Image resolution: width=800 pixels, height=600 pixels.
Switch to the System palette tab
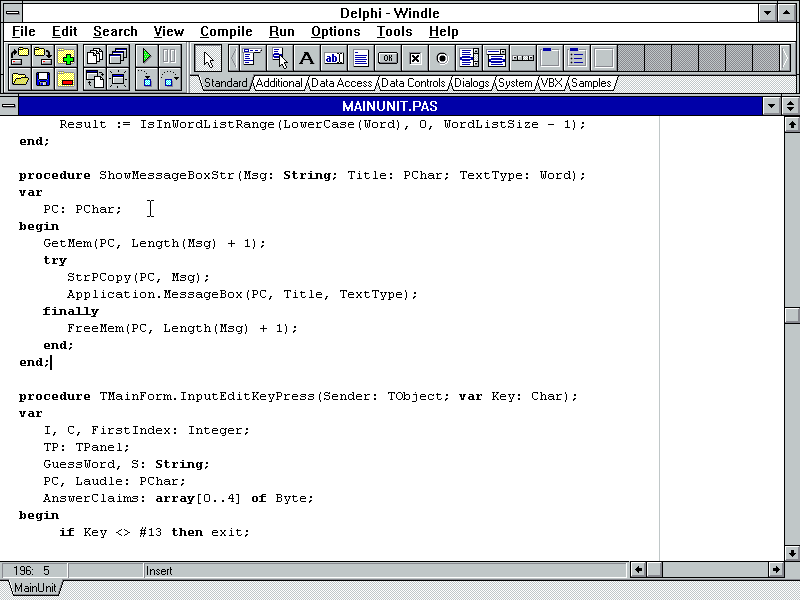pos(515,83)
